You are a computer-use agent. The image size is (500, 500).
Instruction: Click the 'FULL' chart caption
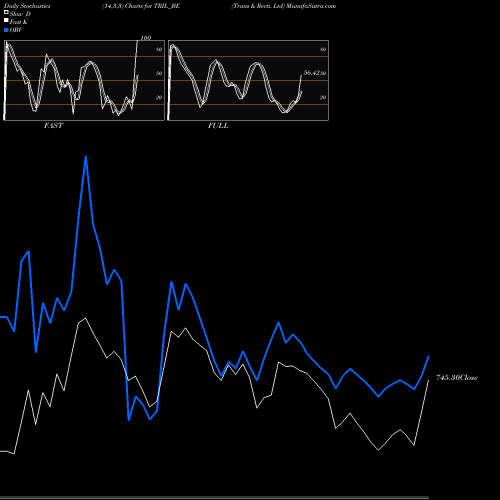[x=218, y=126]
